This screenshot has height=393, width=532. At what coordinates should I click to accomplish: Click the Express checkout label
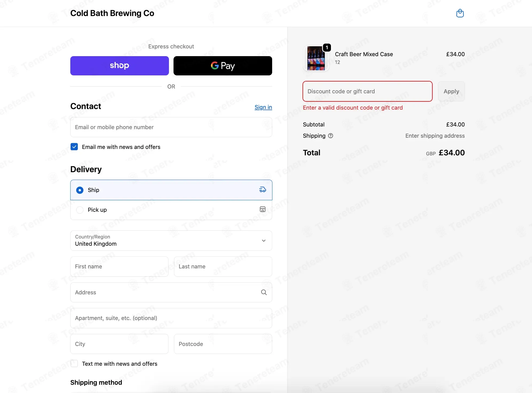pyautogui.click(x=171, y=47)
